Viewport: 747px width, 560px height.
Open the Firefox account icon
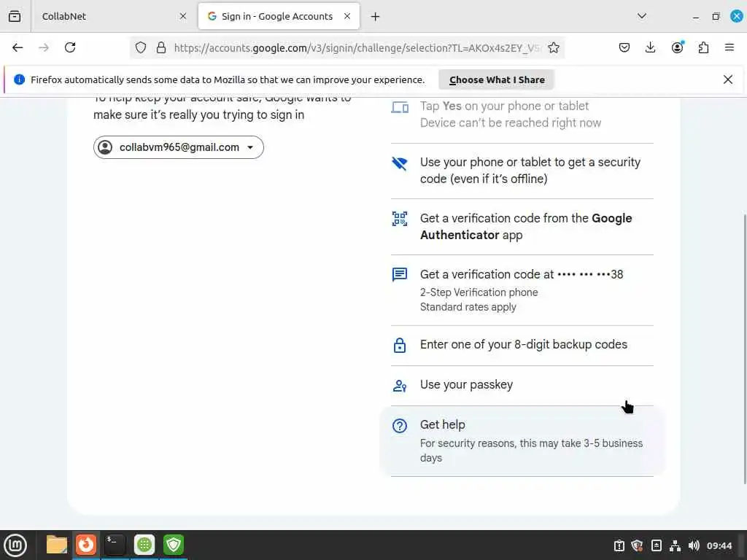(x=678, y=47)
